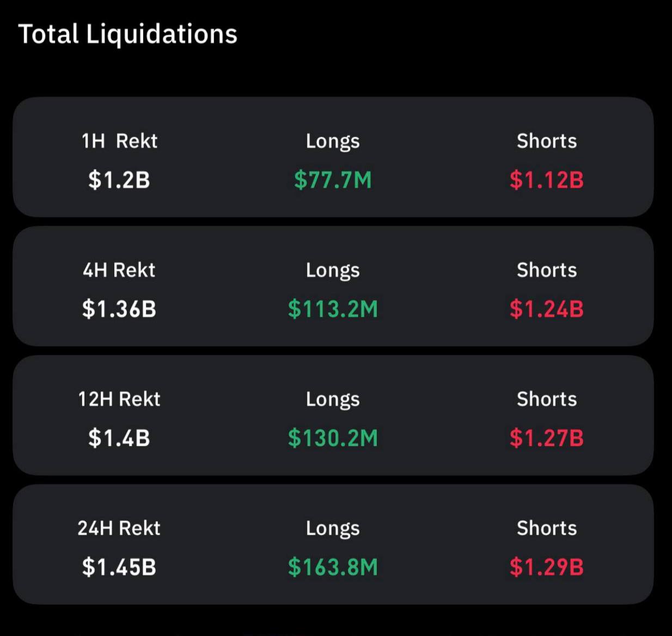Click the 4H shorts value $1.24B
672x636 pixels.
547,309
